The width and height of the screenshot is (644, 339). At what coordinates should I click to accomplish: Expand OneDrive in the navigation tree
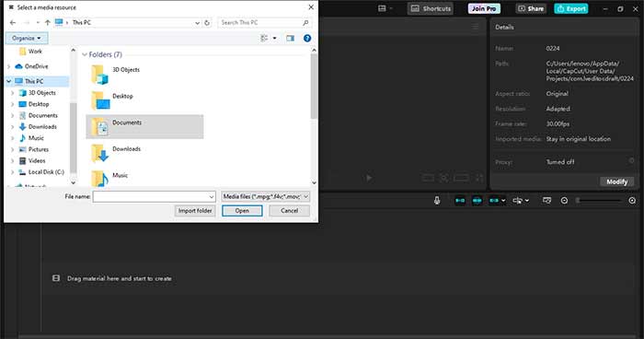pos(9,66)
